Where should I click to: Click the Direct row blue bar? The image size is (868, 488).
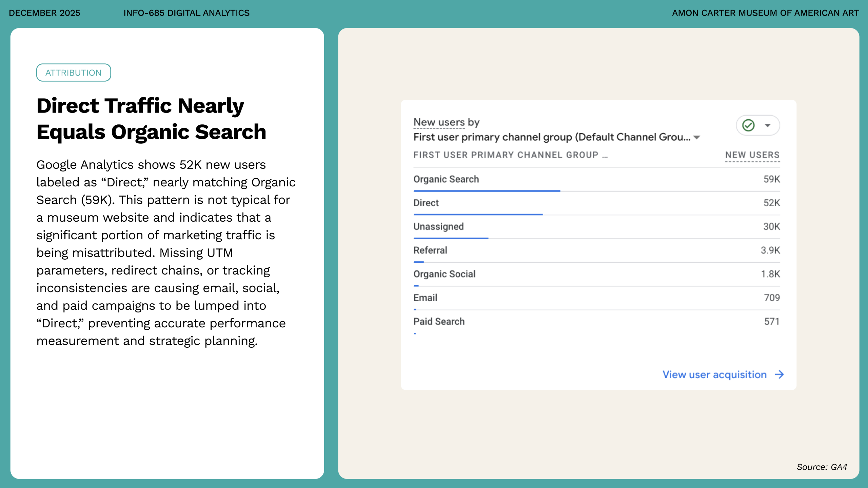coord(478,215)
